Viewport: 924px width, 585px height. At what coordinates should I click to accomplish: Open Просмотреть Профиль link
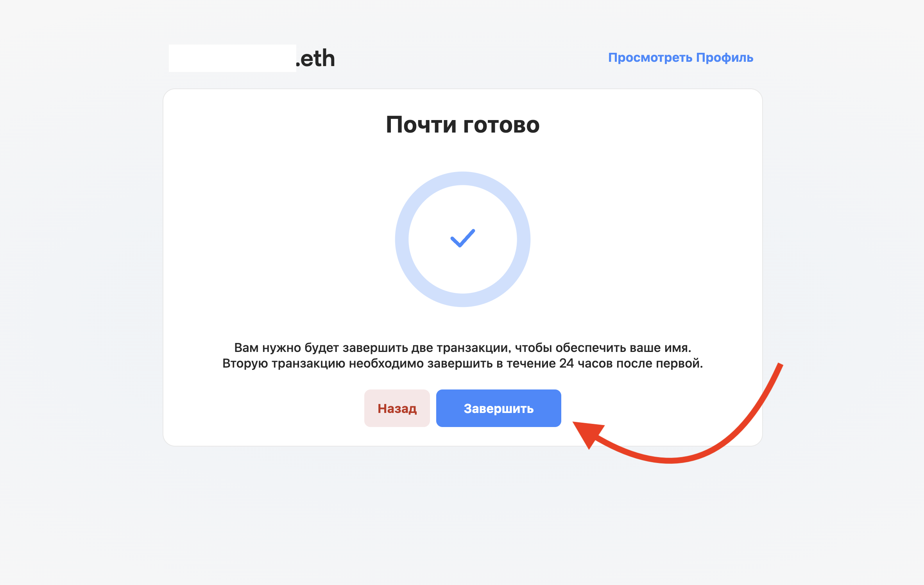pos(680,57)
